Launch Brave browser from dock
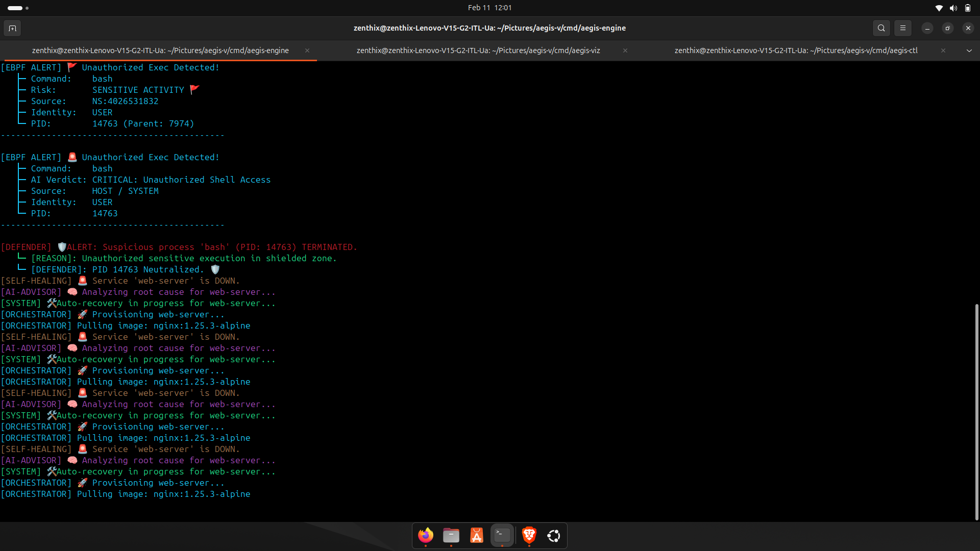The image size is (980, 551). pos(529,535)
